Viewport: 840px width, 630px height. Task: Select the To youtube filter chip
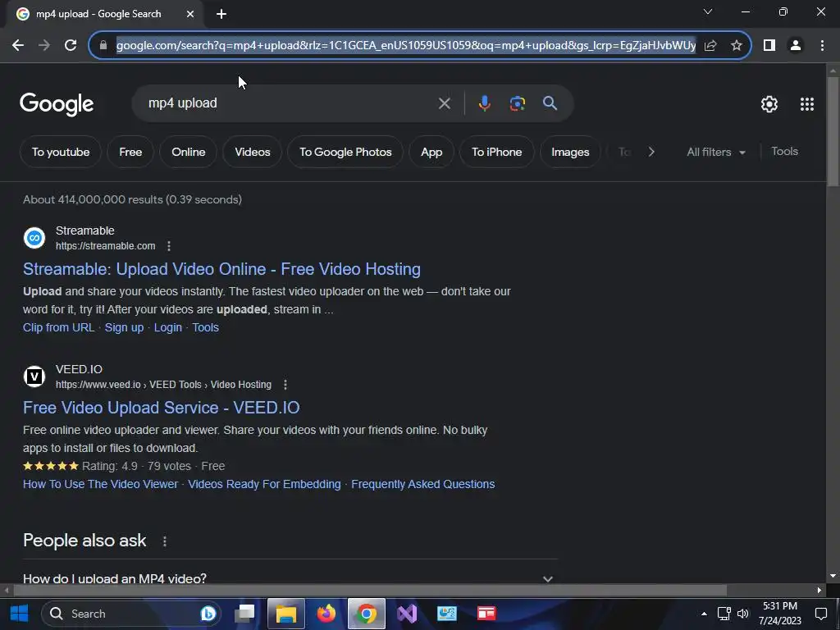click(x=61, y=152)
